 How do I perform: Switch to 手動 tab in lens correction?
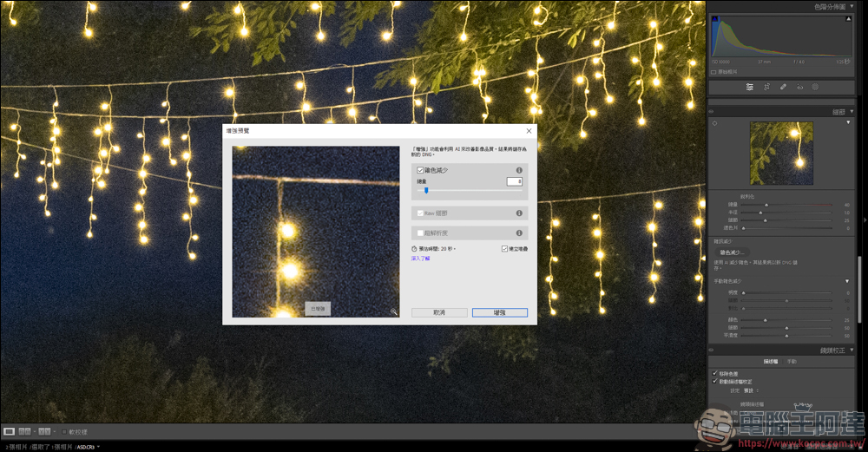point(792,361)
